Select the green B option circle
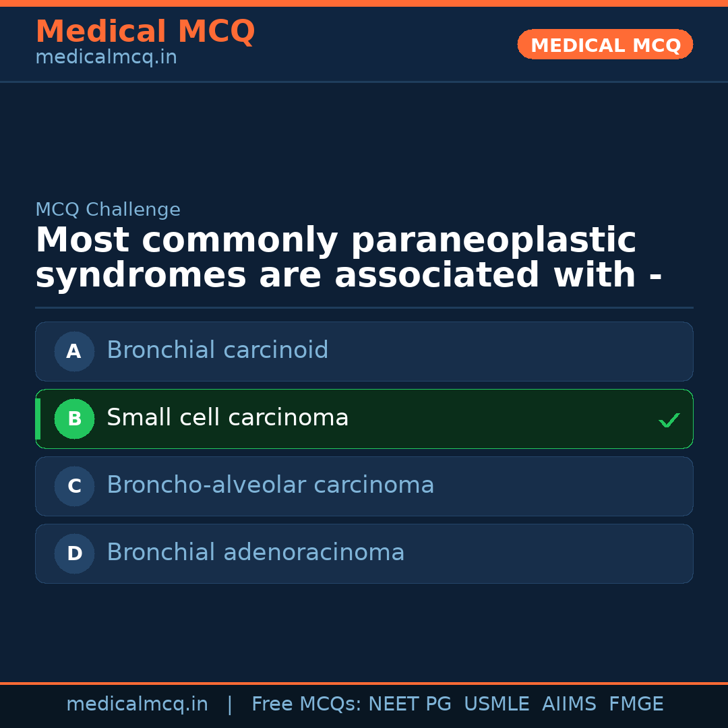 (x=74, y=419)
